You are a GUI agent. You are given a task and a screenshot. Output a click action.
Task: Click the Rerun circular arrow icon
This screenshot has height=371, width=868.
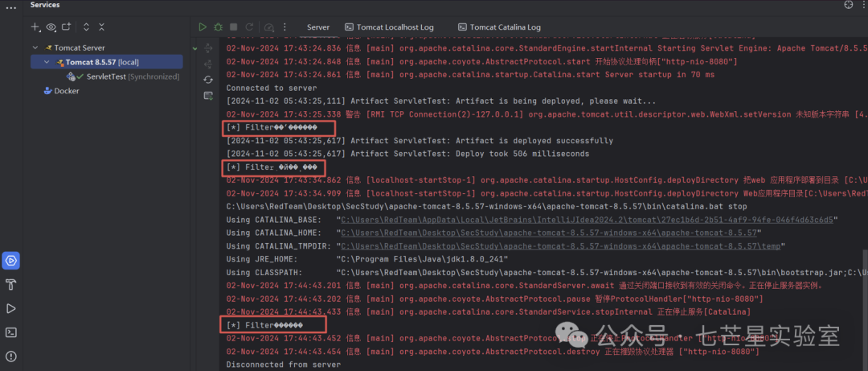249,27
